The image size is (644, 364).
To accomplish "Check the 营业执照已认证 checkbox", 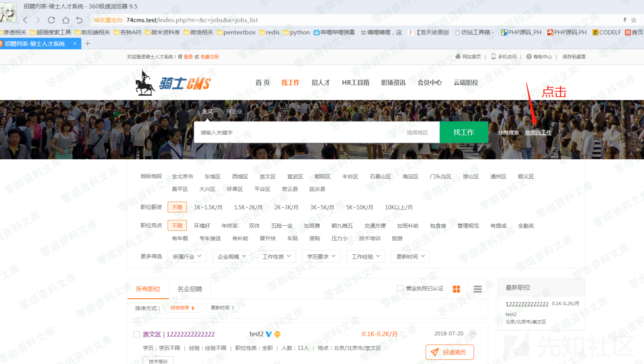I will 400,288.
